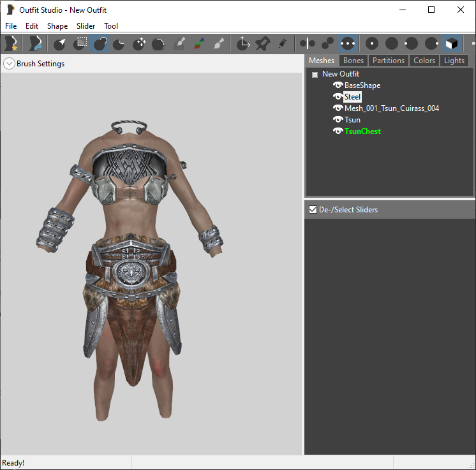
Task: Hide Mesh_001_Tsun_Cuirass_004 via eye icon
Action: (338, 108)
